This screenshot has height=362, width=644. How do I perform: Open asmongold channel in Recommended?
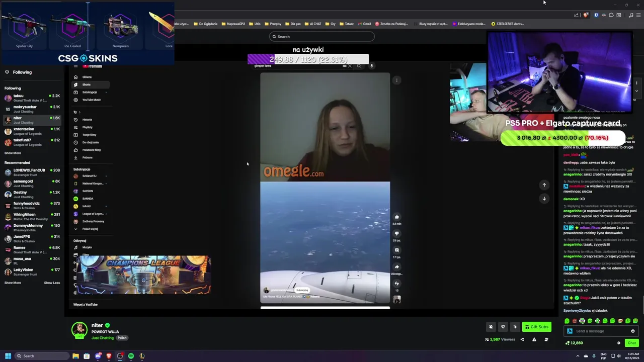coord(32,183)
